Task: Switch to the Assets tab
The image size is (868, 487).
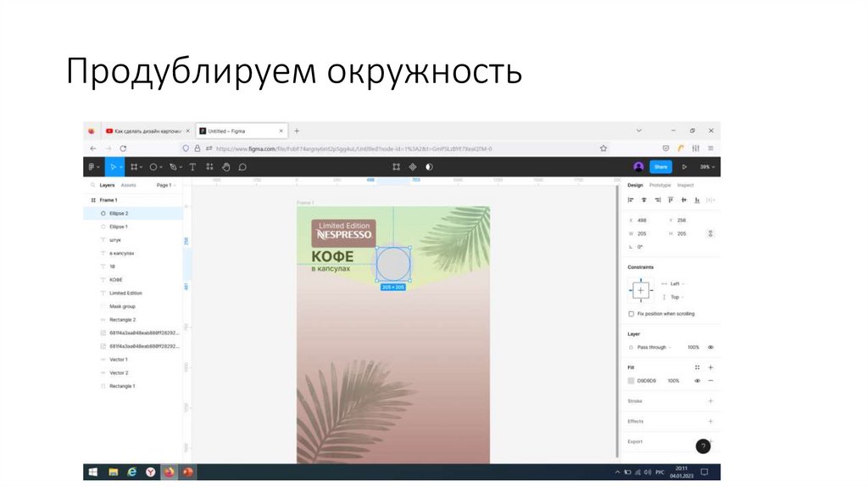Action: [128, 185]
